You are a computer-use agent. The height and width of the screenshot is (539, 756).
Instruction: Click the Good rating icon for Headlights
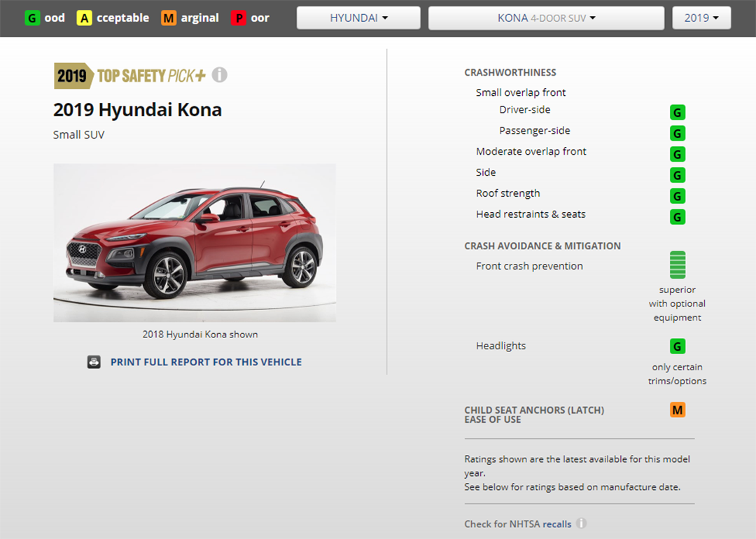click(x=678, y=346)
